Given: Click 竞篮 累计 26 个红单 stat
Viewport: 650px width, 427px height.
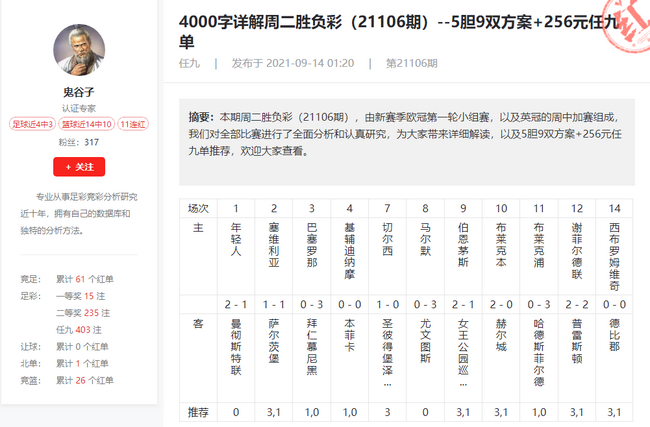Looking at the screenshot, I should (67, 381).
